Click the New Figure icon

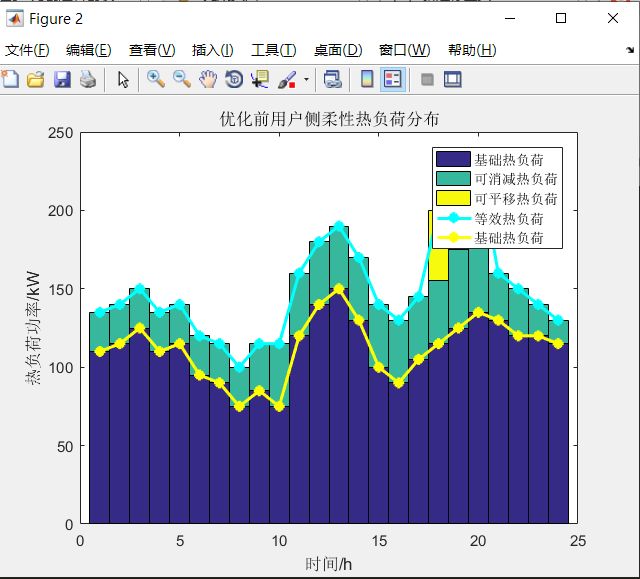click(x=10, y=79)
